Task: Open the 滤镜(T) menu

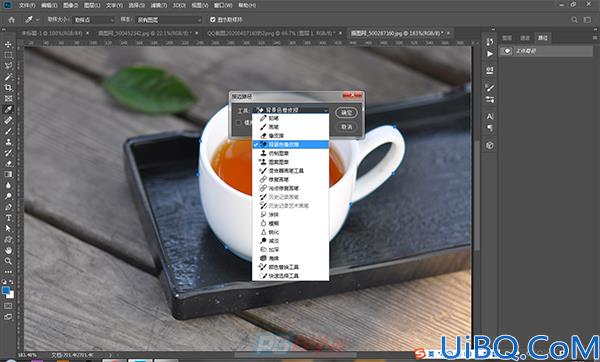Action: [158, 5]
